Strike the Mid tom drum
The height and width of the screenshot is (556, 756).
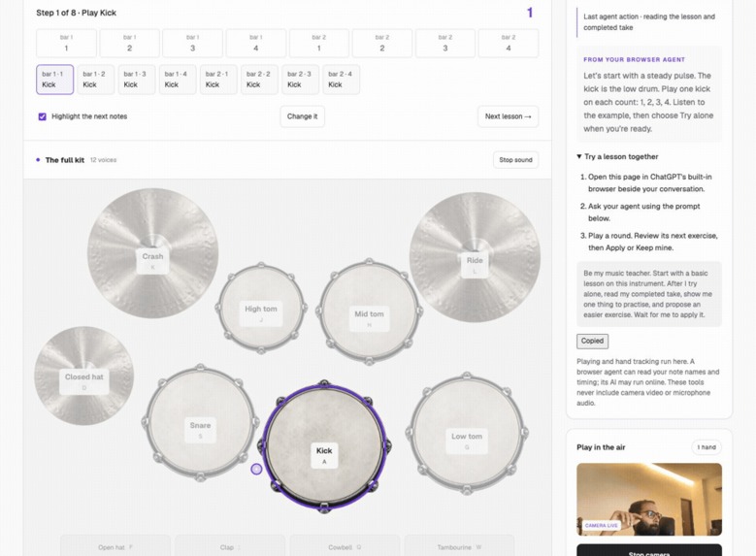[x=370, y=312]
